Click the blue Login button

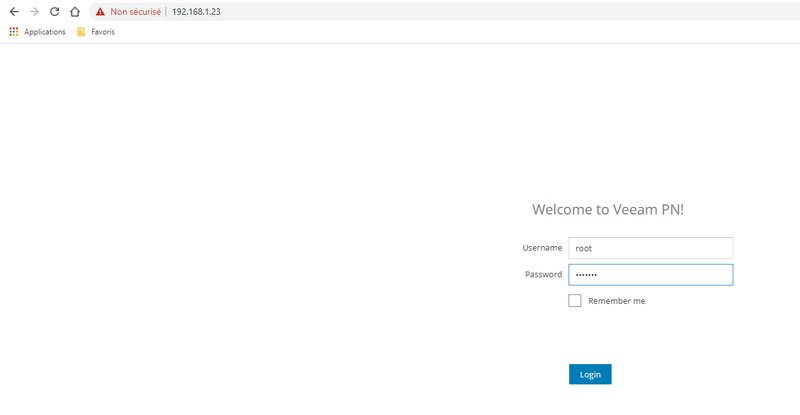(x=590, y=374)
